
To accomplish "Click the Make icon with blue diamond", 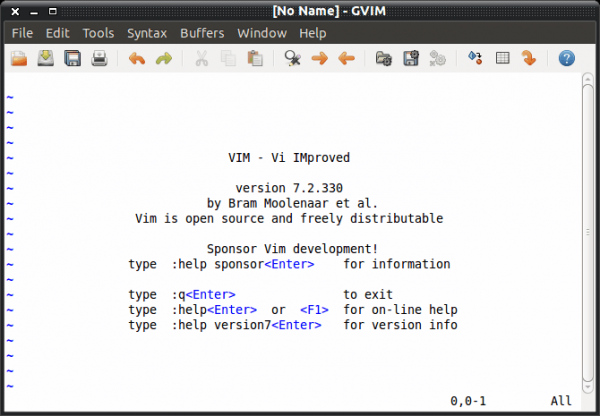I will pos(475,58).
